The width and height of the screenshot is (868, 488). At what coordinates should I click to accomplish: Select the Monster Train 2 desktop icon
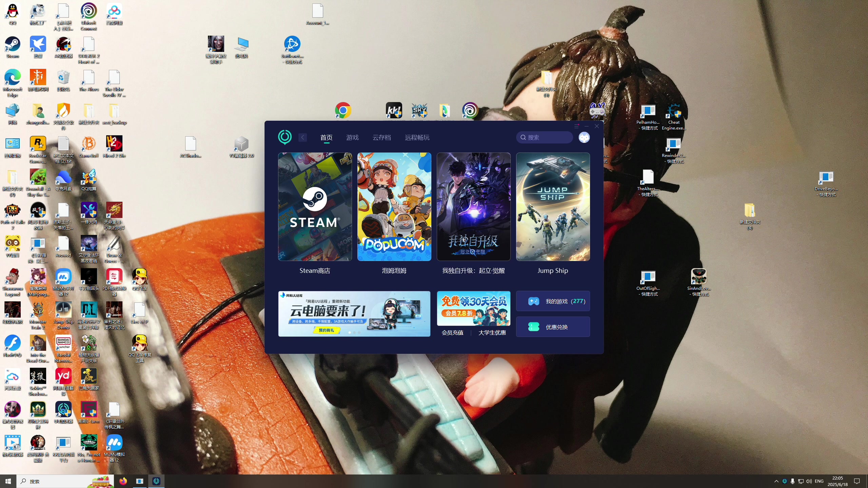38,316
